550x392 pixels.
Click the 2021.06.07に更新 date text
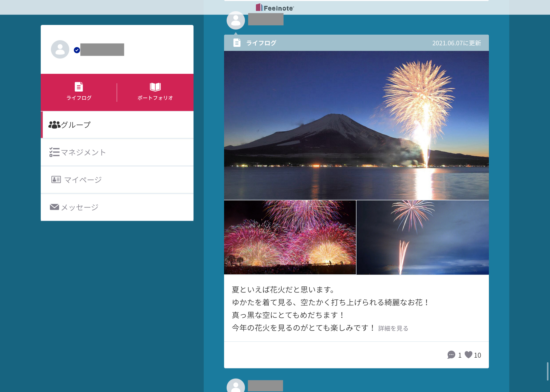tap(457, 43)
